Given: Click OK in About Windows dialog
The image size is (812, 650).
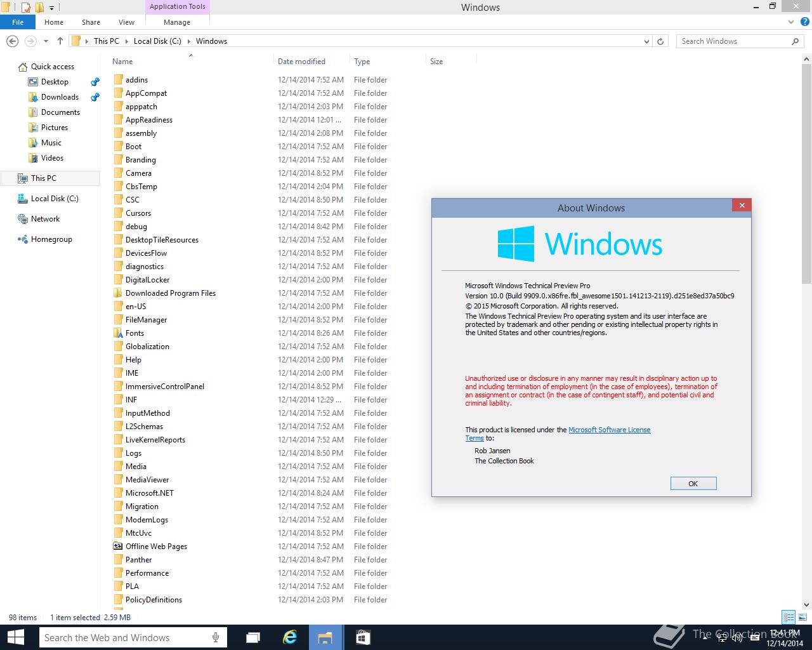Looking at the screenshot, I should click(x=693, y=484).
